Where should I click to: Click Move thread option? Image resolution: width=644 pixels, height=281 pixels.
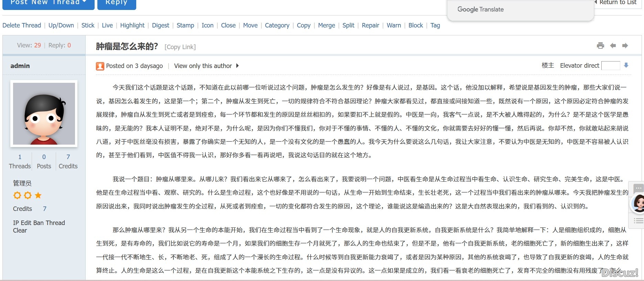[250, 25]
